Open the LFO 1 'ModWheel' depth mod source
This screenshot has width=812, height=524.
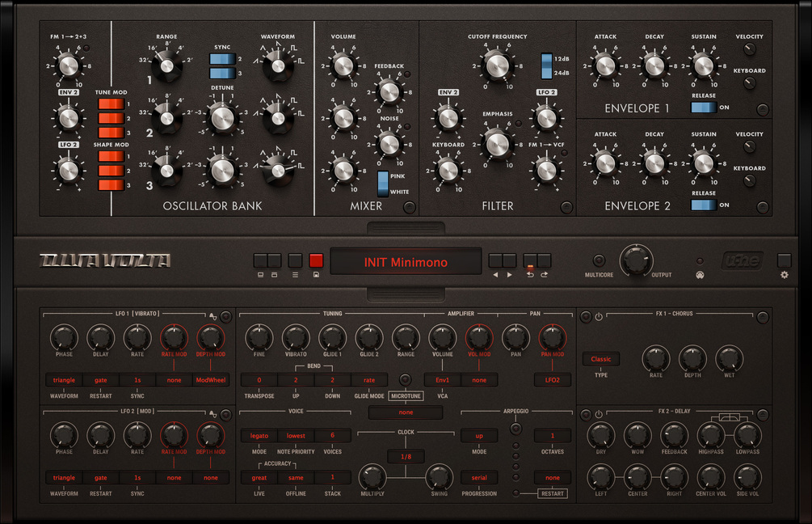211,380
